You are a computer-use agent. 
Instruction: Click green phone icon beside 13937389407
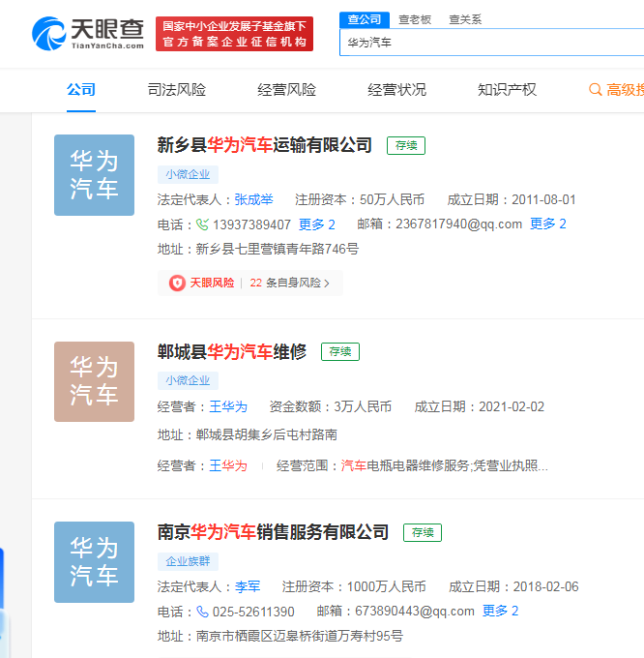click(202, 224)
